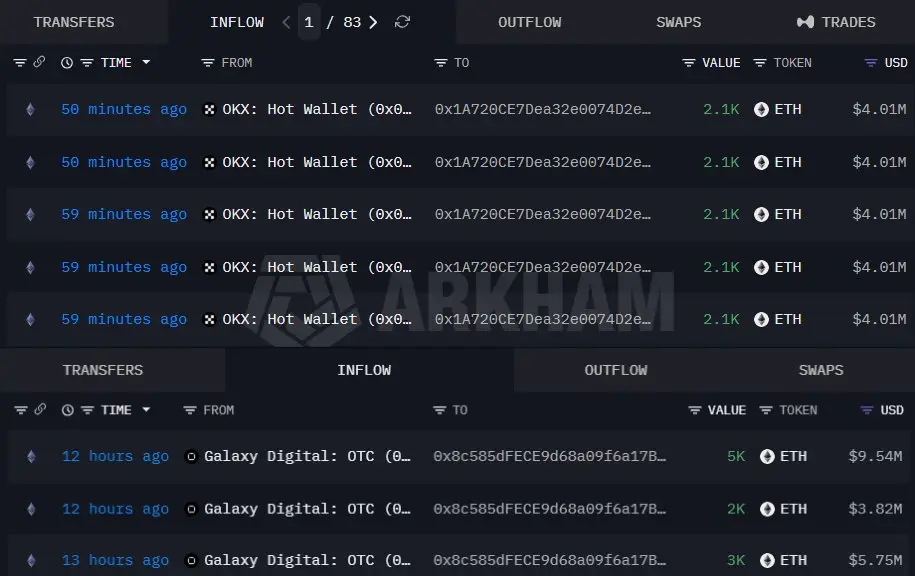Filter the top table by USD
The image size is (915, 576).
pos(871,62)
